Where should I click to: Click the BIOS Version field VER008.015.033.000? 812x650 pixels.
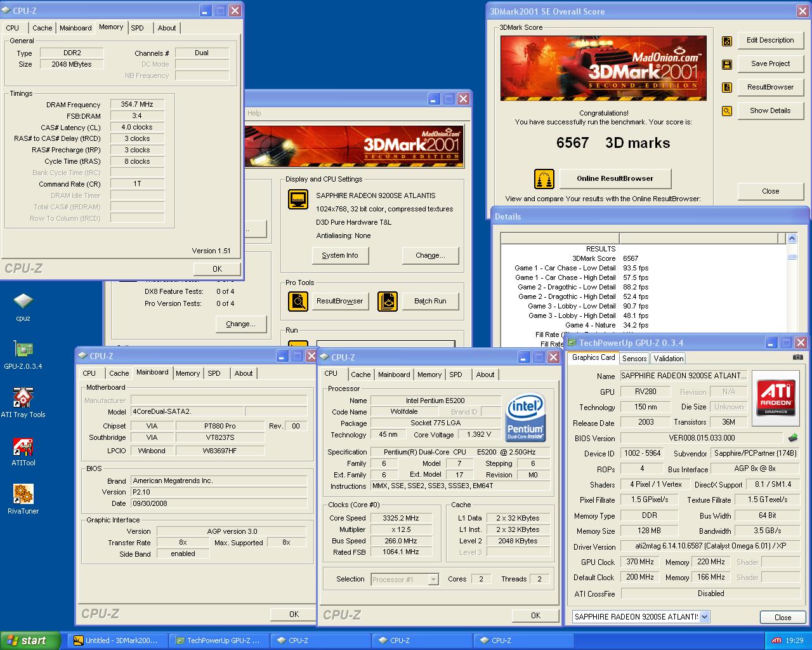pyautogui.click(x=701, y=438)
